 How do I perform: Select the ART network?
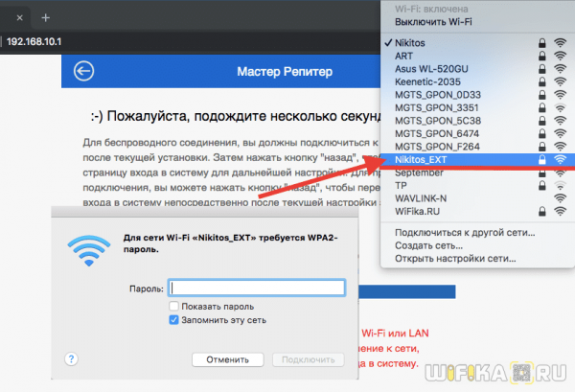point(478,57)
